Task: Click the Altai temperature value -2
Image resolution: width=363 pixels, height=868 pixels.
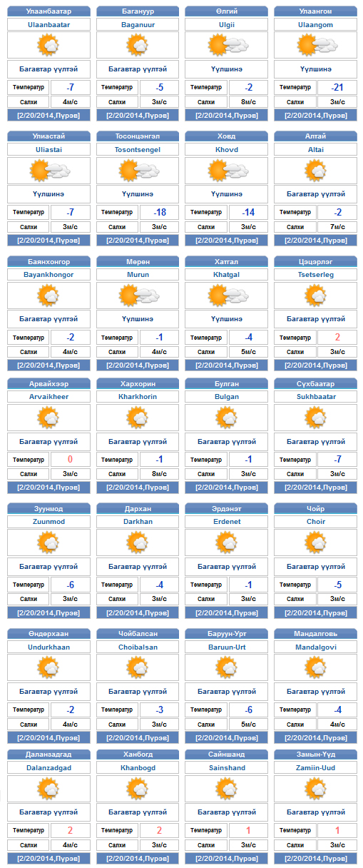Action: [x=337, y=212]
